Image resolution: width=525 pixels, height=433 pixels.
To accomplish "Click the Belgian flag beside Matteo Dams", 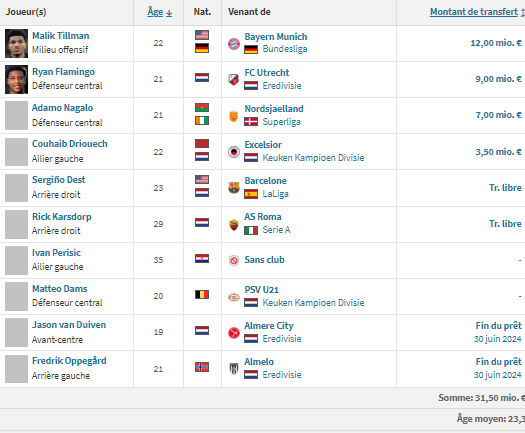I will pos(202,294).
